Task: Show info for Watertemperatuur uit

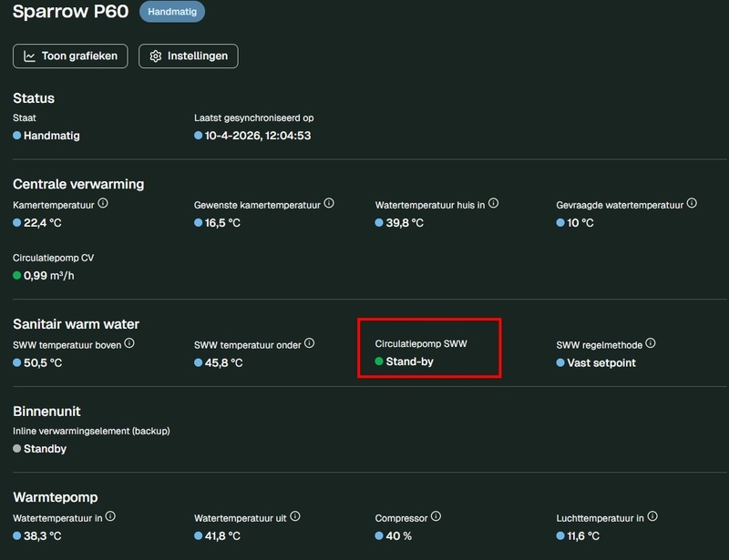Action: coord(294,516)
